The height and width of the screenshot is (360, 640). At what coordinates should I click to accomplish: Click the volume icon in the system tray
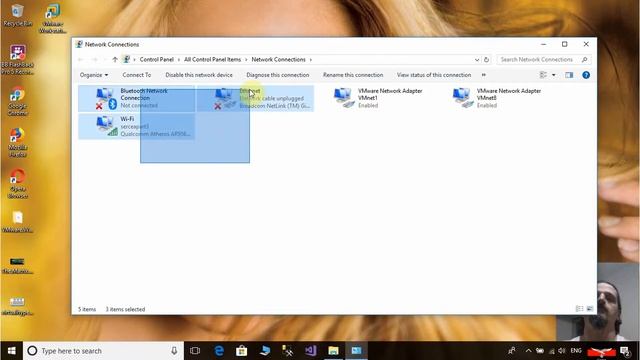click(562, 351)
